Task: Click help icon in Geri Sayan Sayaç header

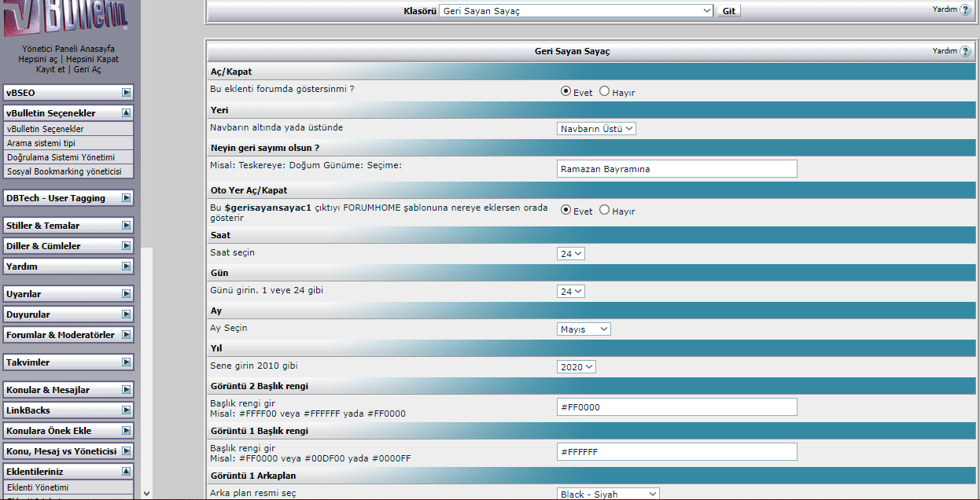Action: coord(965,51)
